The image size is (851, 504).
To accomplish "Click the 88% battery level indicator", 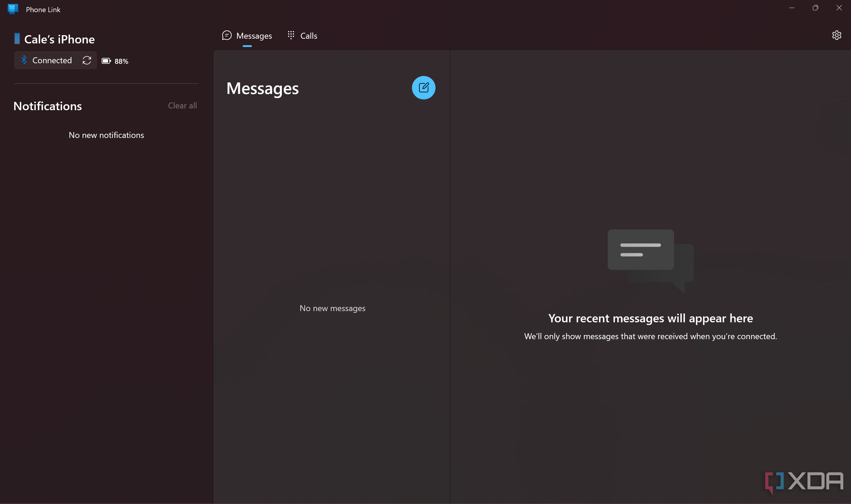I will (115, 61).
